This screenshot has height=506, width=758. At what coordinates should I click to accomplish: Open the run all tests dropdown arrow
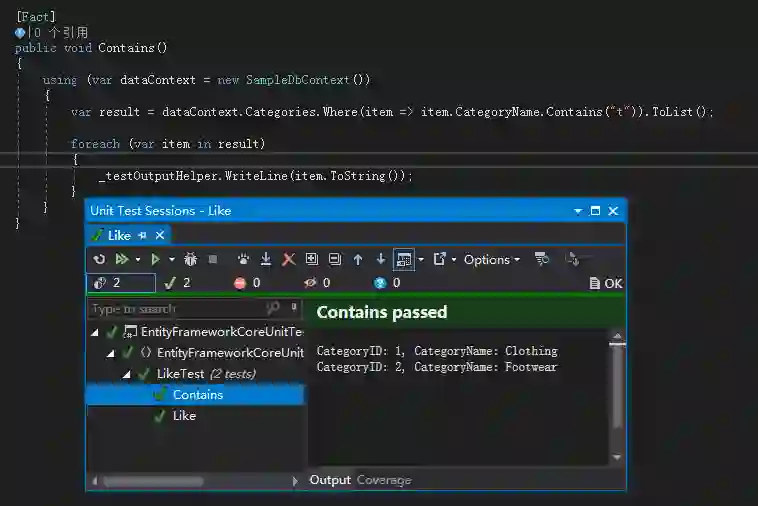pyautogui.click(x=138, y=260)
